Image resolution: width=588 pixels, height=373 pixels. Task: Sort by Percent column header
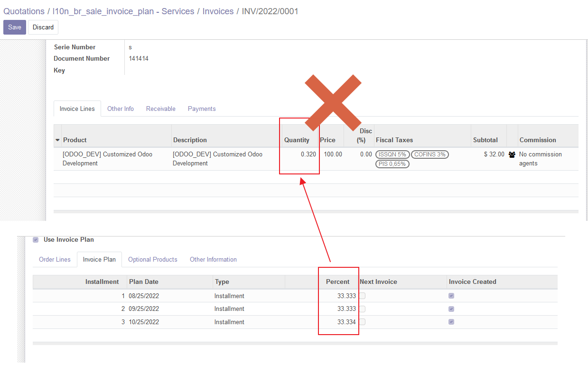click(337, 282)
